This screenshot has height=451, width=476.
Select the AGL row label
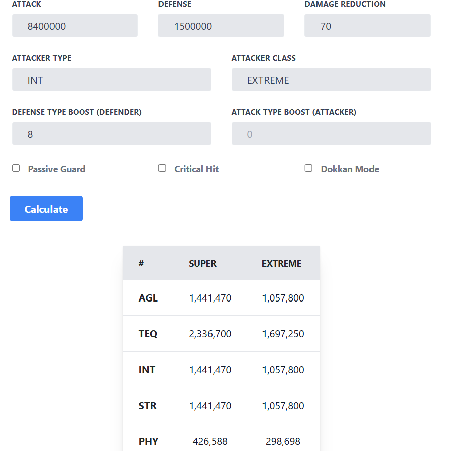point(148,298)
